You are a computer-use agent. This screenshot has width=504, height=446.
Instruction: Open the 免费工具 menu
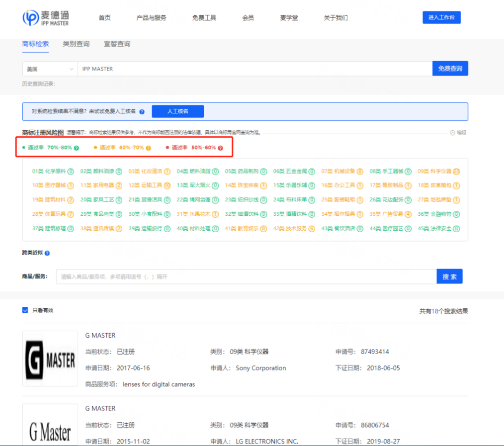point(204,18)
